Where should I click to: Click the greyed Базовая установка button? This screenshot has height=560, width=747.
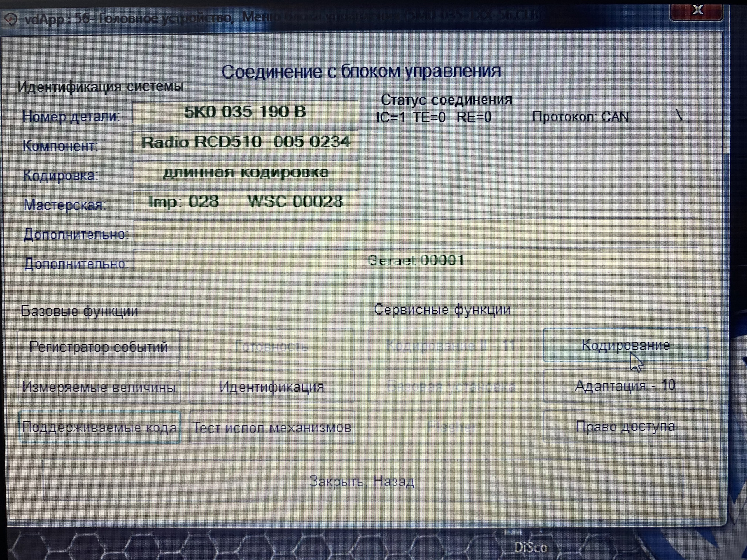pos(450,386)
